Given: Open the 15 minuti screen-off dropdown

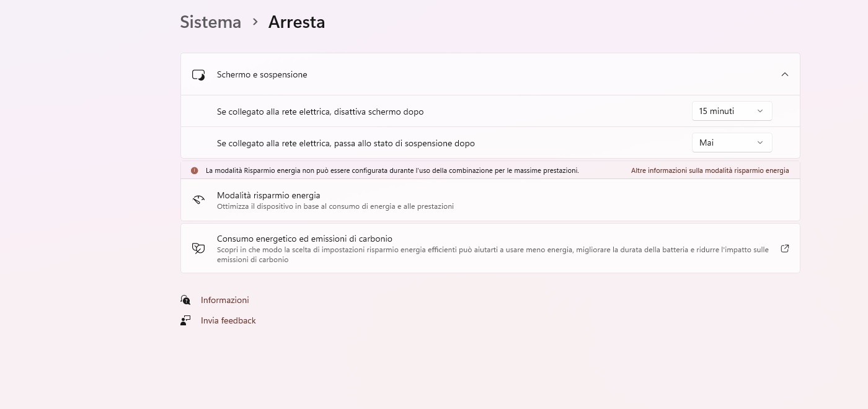Looking at the screenshot, I should [x=732, y=111].
